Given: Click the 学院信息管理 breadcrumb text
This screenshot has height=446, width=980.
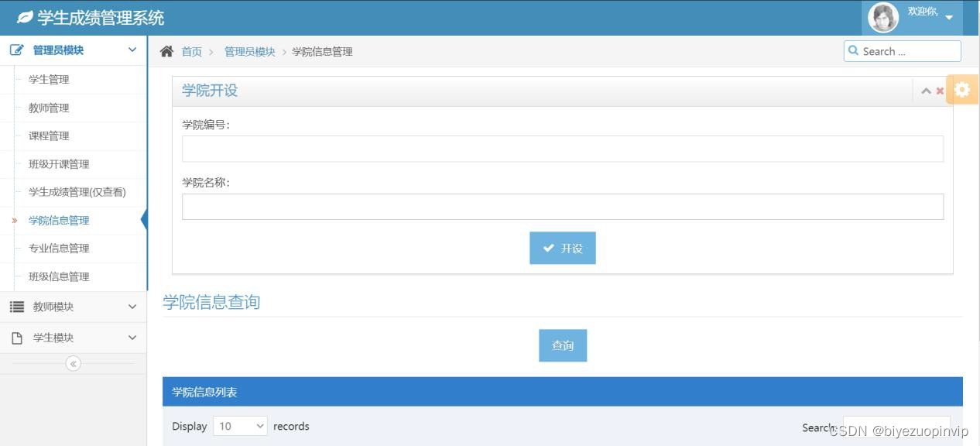Looking at the screenshot, I should (322, 52).
